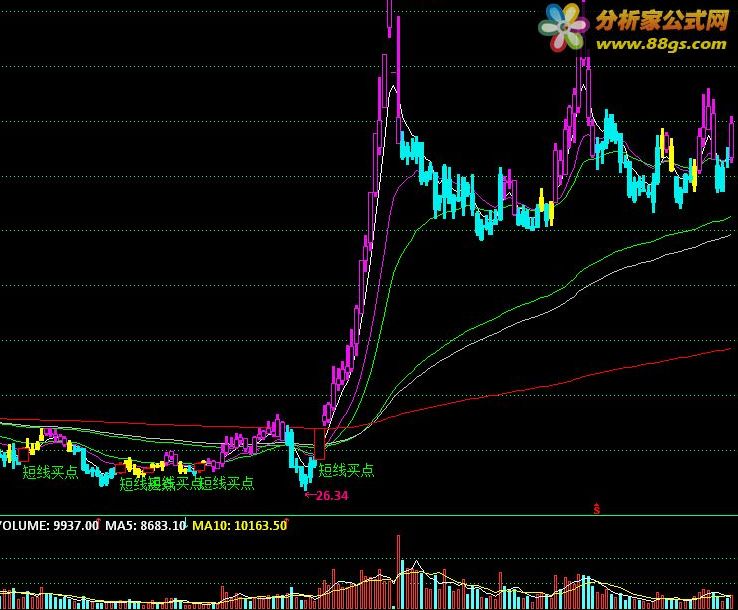
Task: Click the leftmost 短线买点 signal label
Action: pos(50,472)
